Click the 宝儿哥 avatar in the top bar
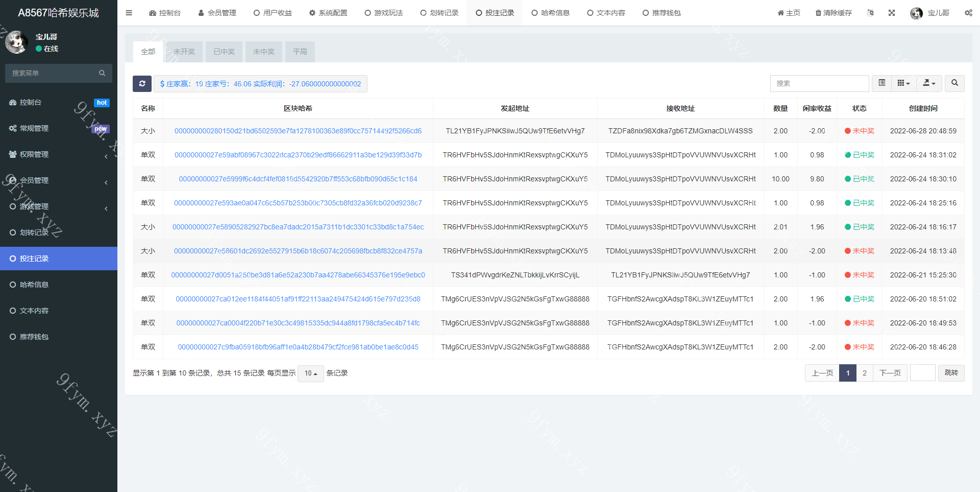The height and width of the screenshot is (492, 980). tap(916, 13)
